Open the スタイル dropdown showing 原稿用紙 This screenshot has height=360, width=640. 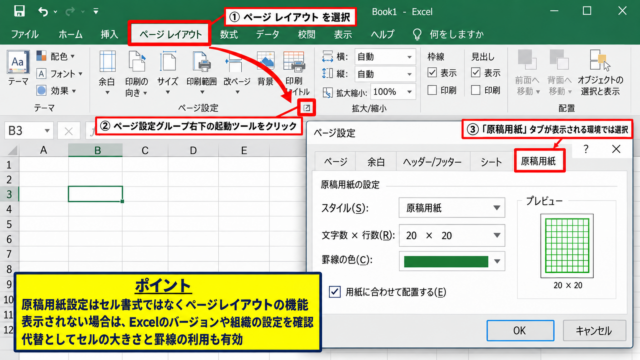[451, 208]
